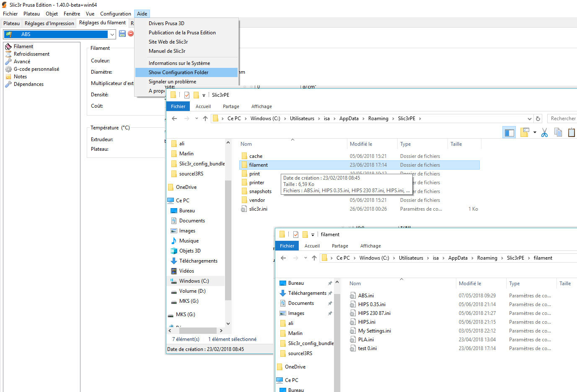
Task: Open Vidéos in Slic3rPE navigation pane
Action: (x=186, y=271)
